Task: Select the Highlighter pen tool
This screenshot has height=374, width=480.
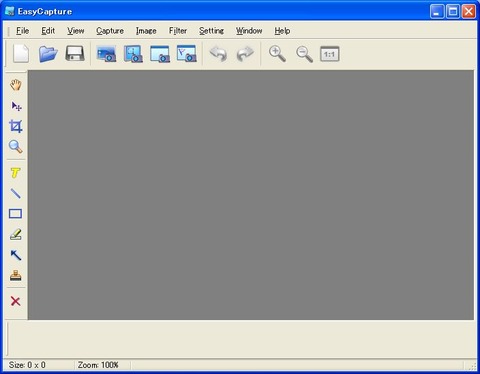Action: tap(16, 234)
